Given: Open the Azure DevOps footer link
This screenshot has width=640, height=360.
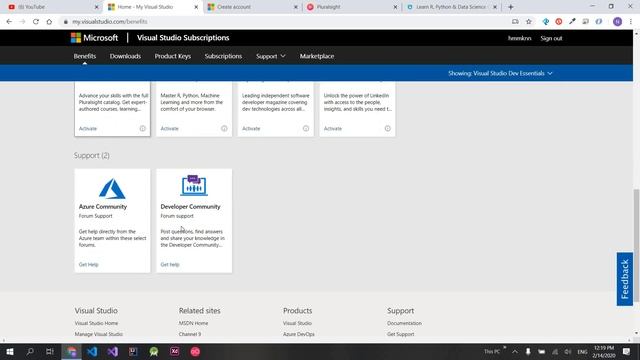Looking at the screenshot, I should click(x=299, y=334).
